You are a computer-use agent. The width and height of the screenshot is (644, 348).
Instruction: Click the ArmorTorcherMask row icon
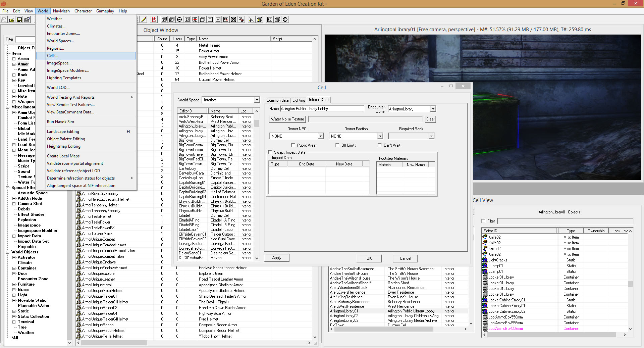pos(79,233)
